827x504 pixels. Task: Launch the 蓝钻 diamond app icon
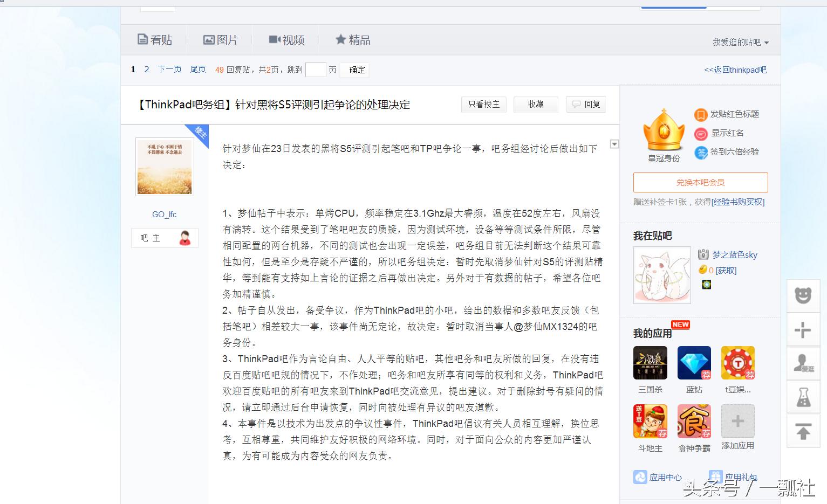pyautogui.click(x=694, y=363)
